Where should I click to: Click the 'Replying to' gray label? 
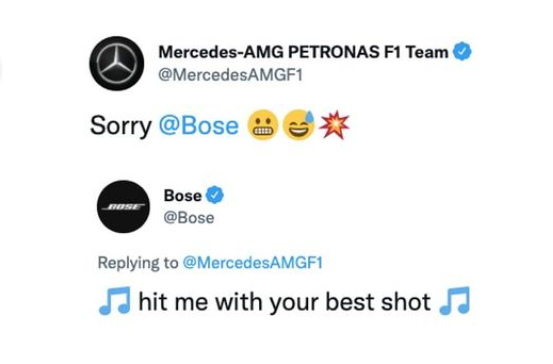tap(138, 263)
